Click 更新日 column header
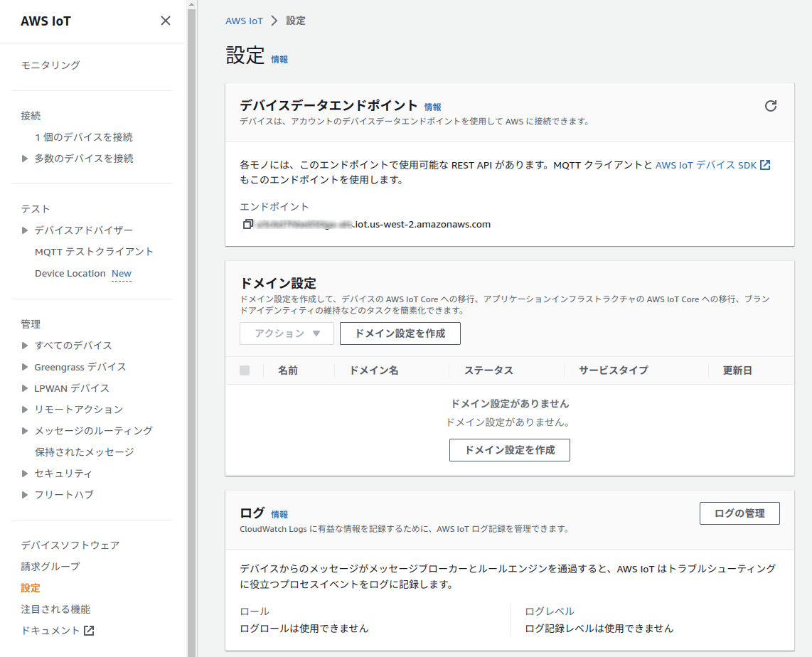 pyautogui.click(x=737, y=370)
